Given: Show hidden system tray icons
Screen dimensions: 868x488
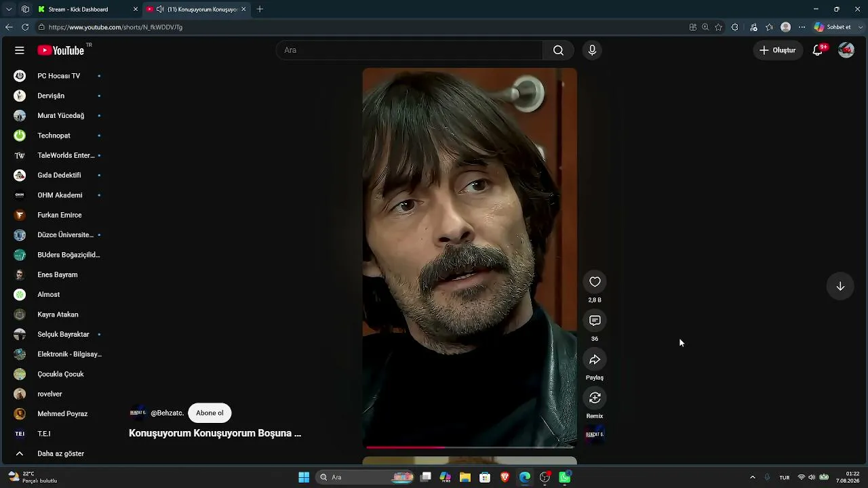Looking at the screenshot, I should point(752,477).
